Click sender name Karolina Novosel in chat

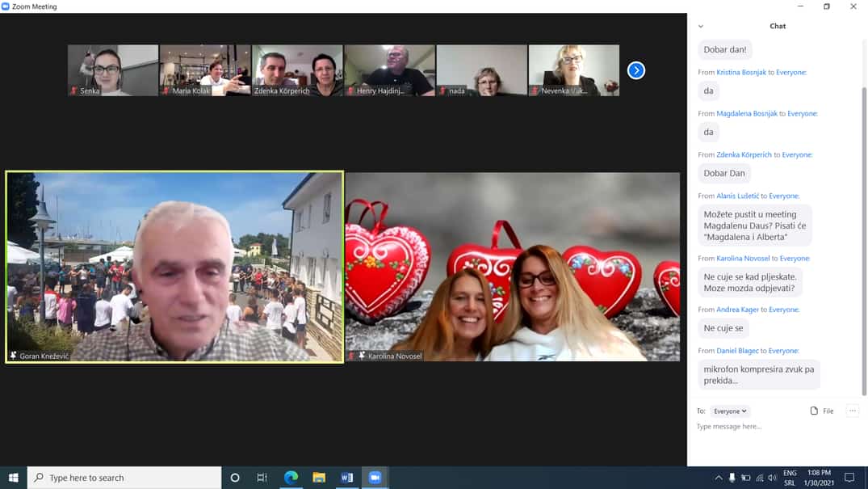(x=743, y=259)
